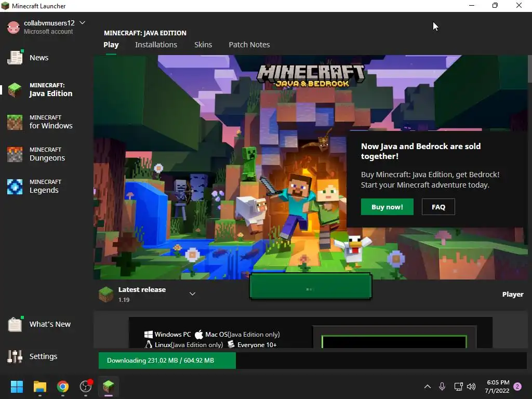Image resolution: width=532 pixels, height=399 pixels.
Task: Click the "Linux(Java Edition only)" text
Action: (189, 345)
